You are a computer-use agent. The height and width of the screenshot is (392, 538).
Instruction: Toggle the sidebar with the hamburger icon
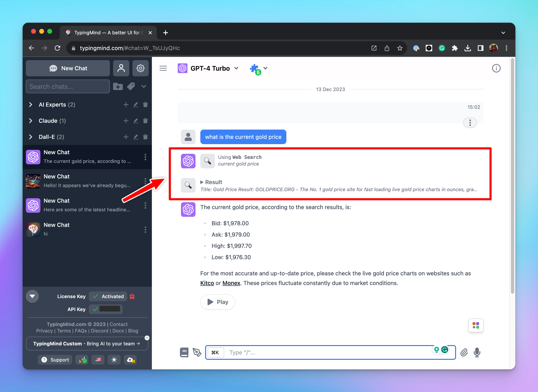click(x=163, y=68)
